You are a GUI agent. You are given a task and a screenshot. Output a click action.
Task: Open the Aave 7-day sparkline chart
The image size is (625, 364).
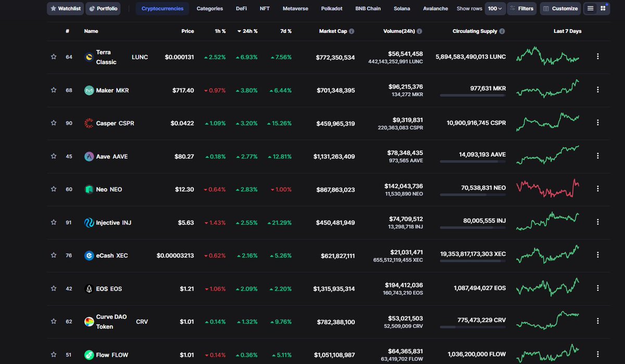(x=547, y=155)
